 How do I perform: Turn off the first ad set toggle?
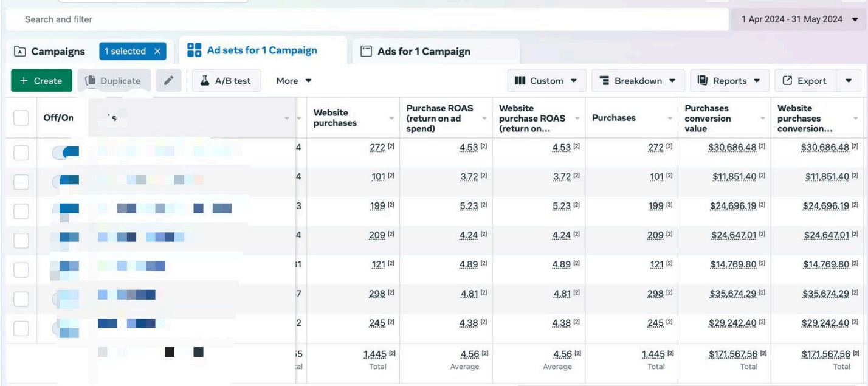(x=66, y=152)
